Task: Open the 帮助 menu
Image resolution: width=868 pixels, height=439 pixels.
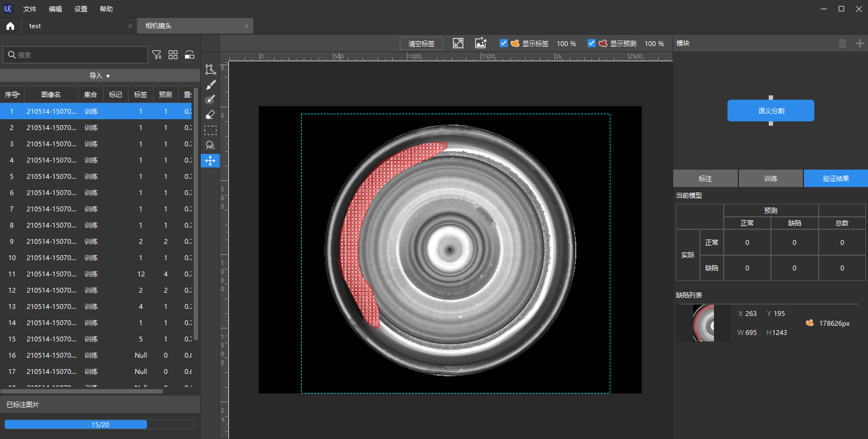Action: tap(106, 9)
